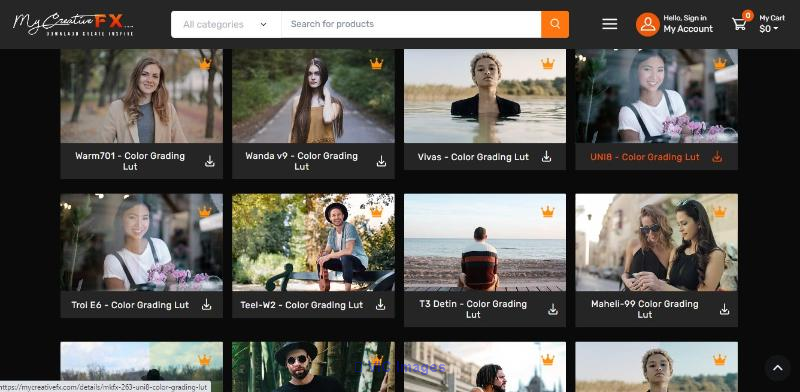This screenshot has width=800, height=392.
Task: Open Warm701 - Color Grading Lut title
Action: tap(130, 161)
